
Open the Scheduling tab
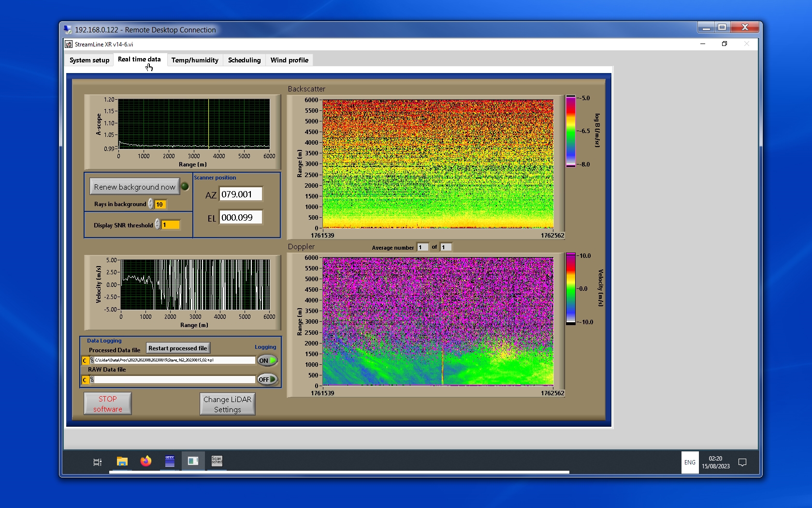point(244,60)
